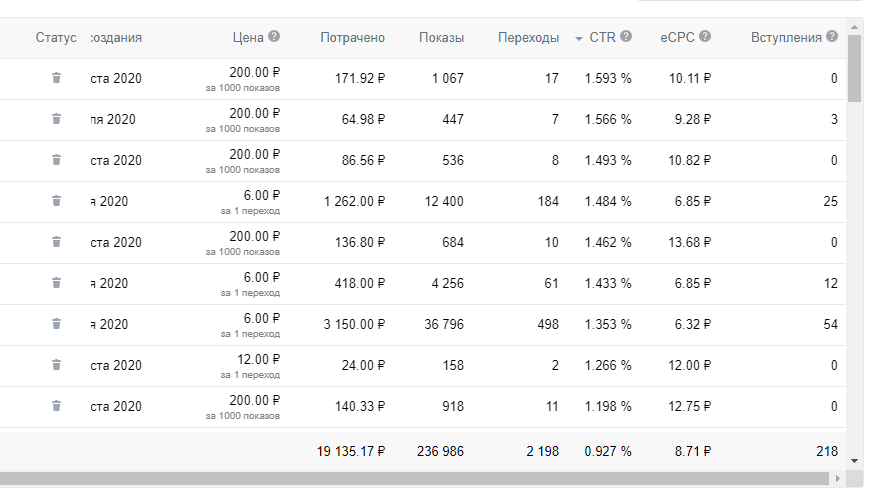
Task: Delete the ad with 3 150.00 ₽ spent
Action: [56, 324]
